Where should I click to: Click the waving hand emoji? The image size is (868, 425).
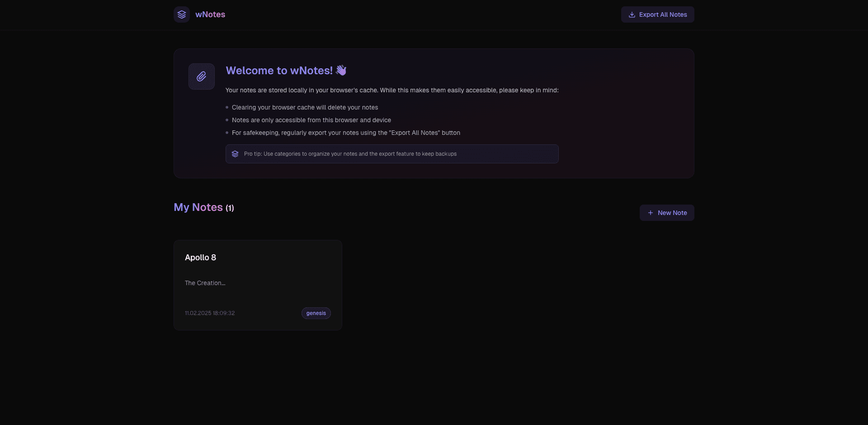(x=341, y=70)
